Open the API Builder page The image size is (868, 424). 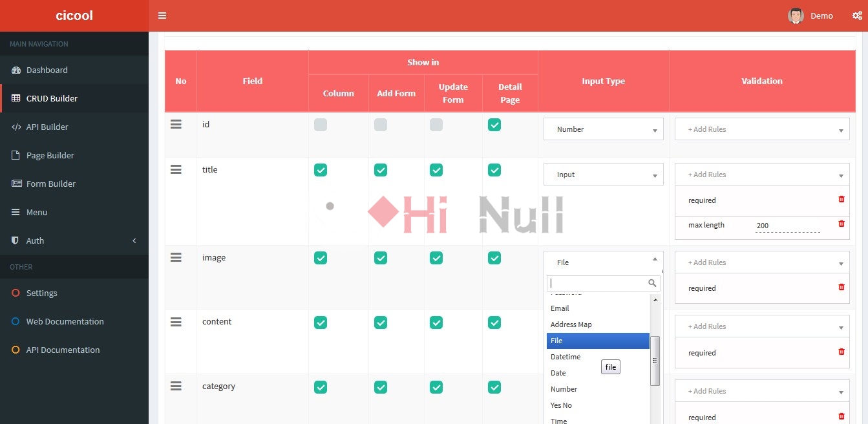click(x=74, y=127)
